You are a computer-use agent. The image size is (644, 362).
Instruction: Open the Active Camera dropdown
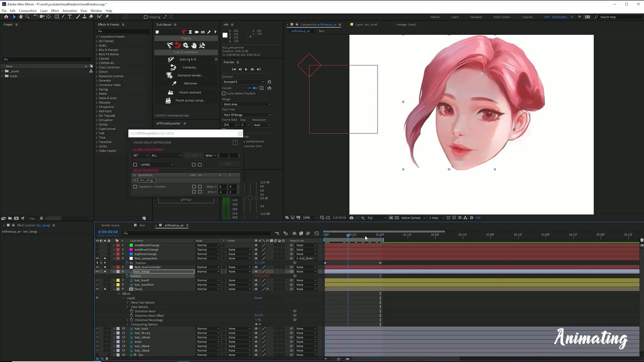click(x=413, y=218)
